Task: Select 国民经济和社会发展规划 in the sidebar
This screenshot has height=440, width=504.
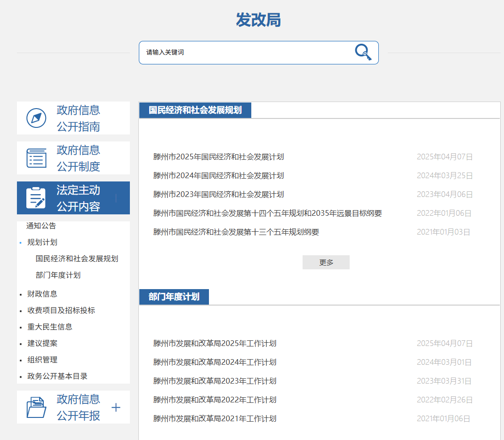Action: click(x=77, y=259)
